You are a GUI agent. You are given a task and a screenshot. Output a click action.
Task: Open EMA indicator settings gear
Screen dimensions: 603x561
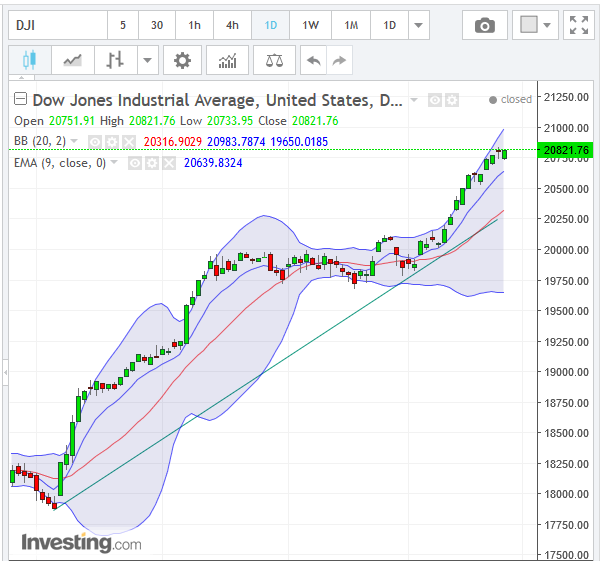(152, 163)
